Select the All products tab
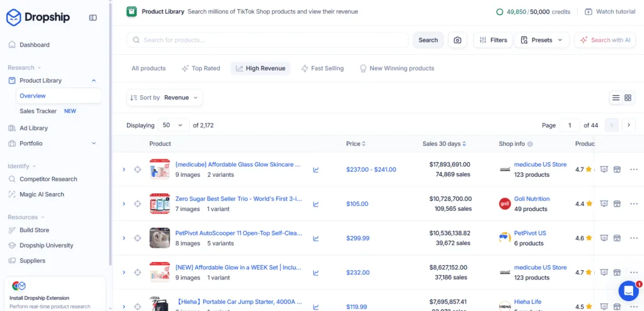The height and width of the screenshot is (311, 644). coord(148,68)
